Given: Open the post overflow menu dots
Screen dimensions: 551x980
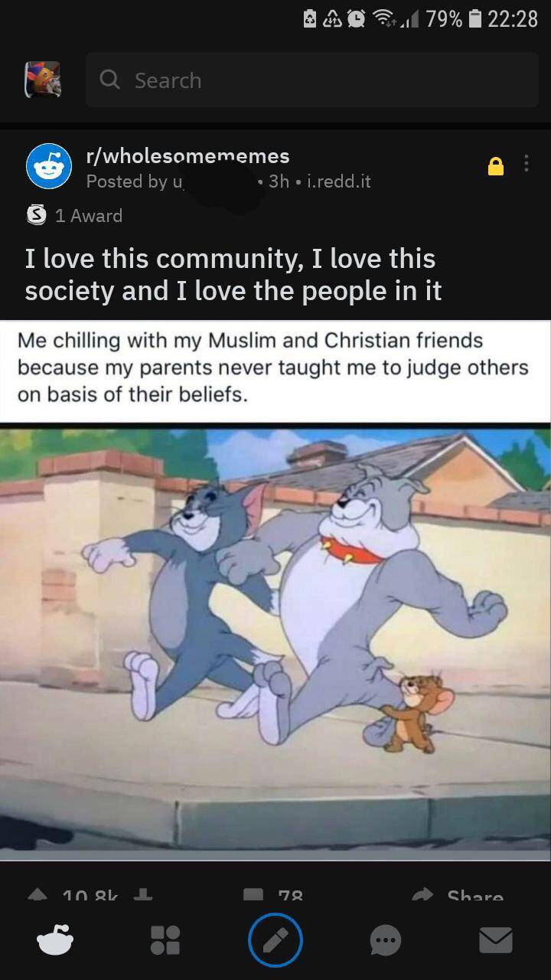Looking at the screenshot, I should [526, 164].
